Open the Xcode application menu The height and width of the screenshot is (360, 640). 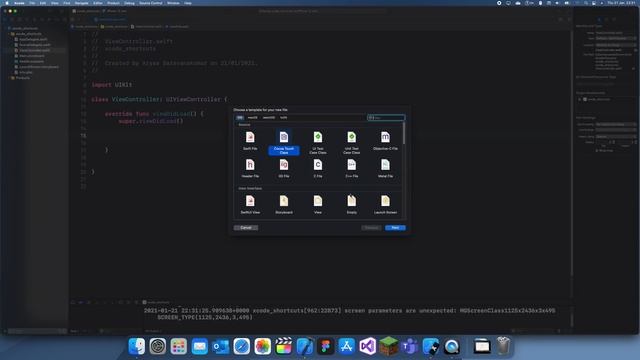19,3
